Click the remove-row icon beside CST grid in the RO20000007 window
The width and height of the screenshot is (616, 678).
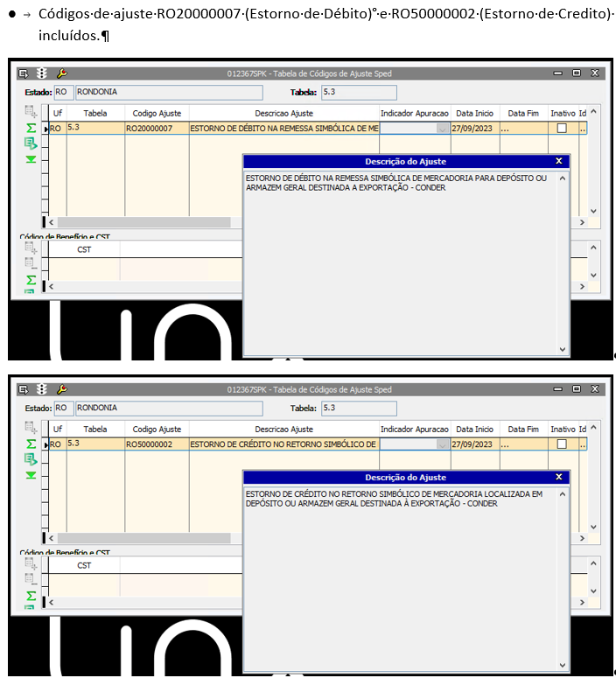coord(31,263)
